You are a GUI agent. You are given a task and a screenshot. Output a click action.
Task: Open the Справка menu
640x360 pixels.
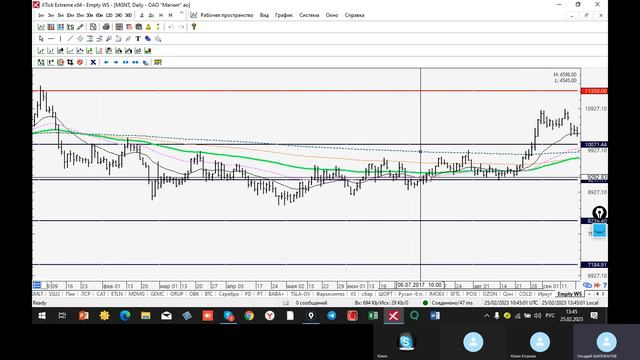point(354,15)
